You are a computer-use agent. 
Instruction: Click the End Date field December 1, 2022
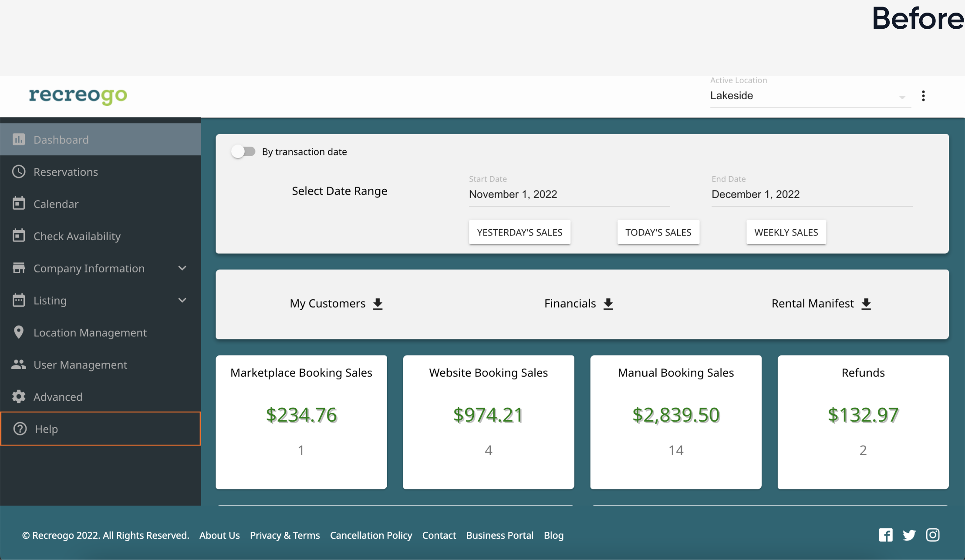tap(812, 194)
